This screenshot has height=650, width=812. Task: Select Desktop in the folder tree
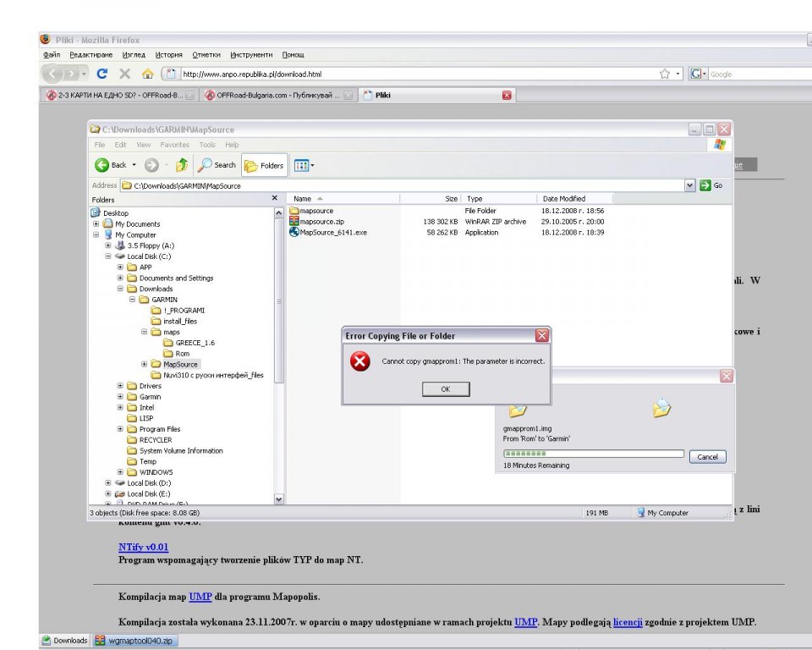(x=110, y=213)
